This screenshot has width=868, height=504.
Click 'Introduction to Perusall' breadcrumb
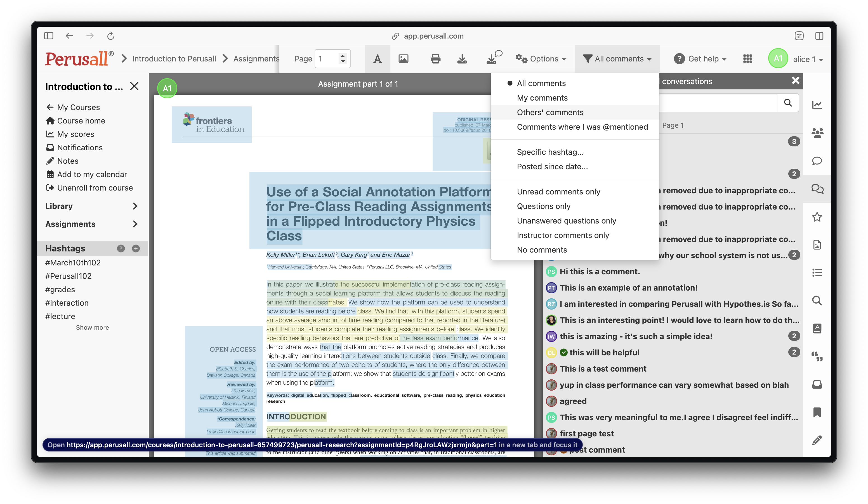pyautogui.click(x=174, y=59)
